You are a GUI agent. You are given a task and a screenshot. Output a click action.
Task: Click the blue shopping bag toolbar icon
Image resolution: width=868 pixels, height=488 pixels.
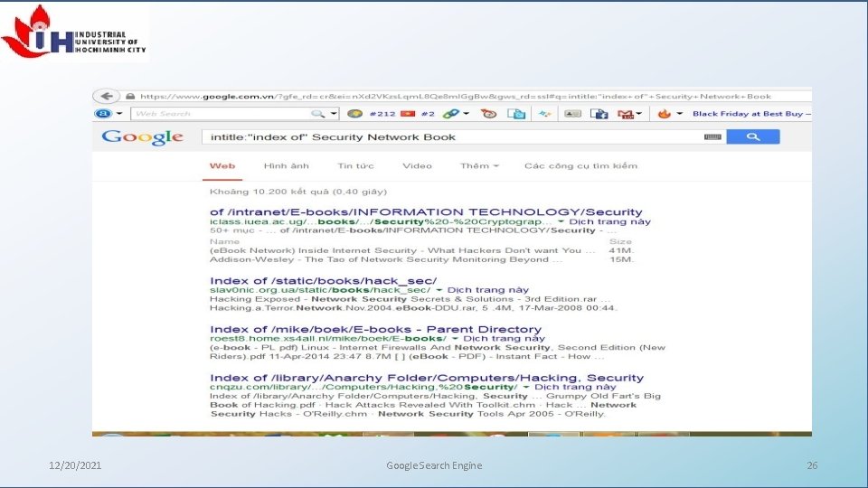516,114
